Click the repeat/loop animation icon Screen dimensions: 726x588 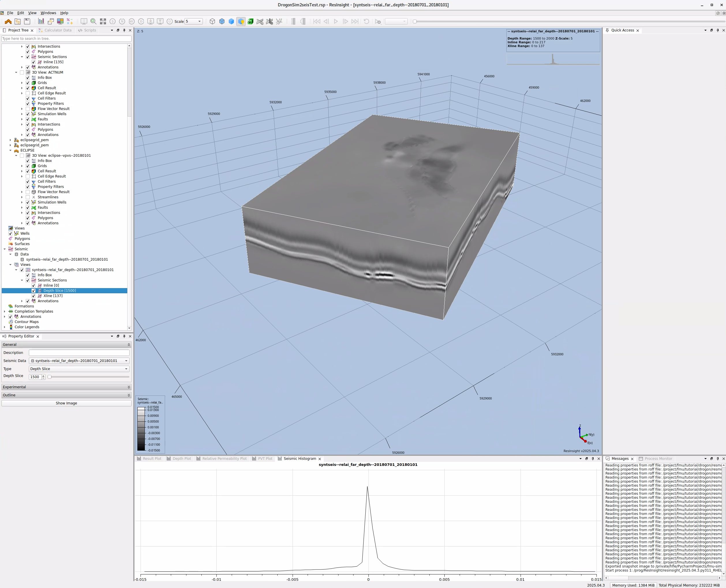(366, 21)
